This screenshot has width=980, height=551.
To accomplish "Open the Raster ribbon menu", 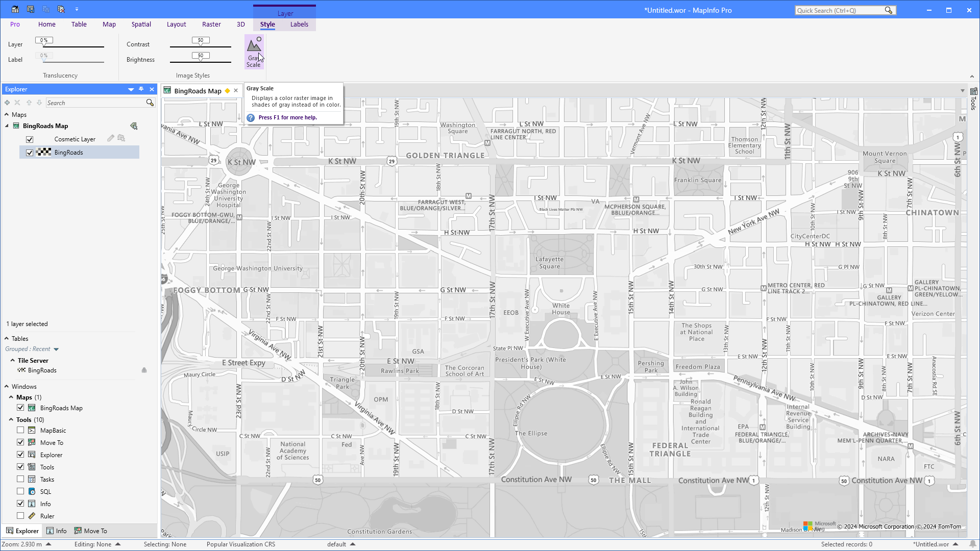I will point(211,24).
